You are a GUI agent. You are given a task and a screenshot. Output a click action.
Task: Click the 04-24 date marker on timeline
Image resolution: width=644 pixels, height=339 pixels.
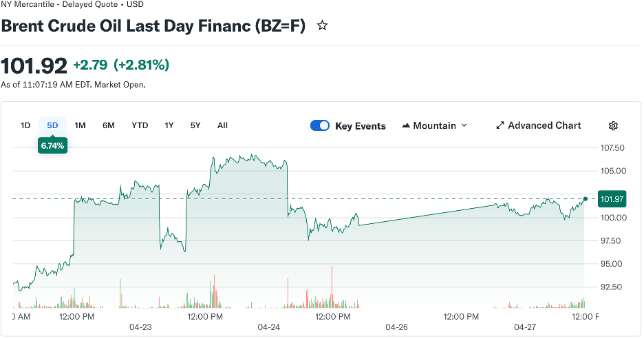[x=268, y=327]
